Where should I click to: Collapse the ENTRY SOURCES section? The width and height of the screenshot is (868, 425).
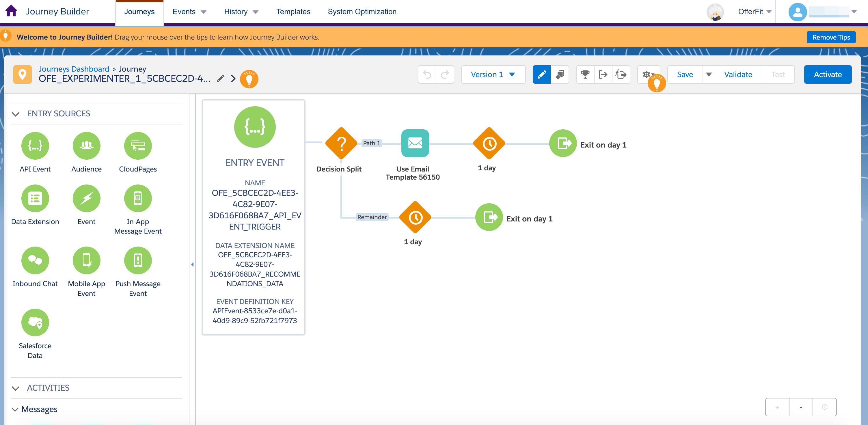(16, 114)
